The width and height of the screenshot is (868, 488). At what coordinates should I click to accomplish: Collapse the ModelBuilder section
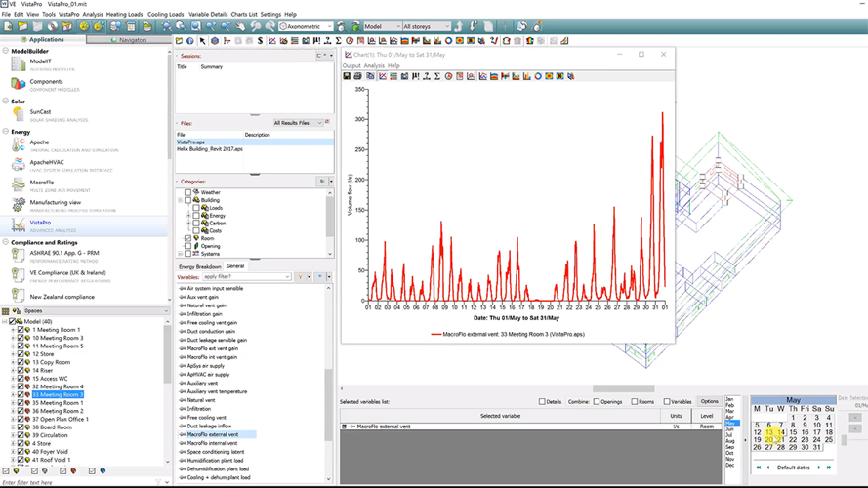pyautogui.click(x=5, y=51)
